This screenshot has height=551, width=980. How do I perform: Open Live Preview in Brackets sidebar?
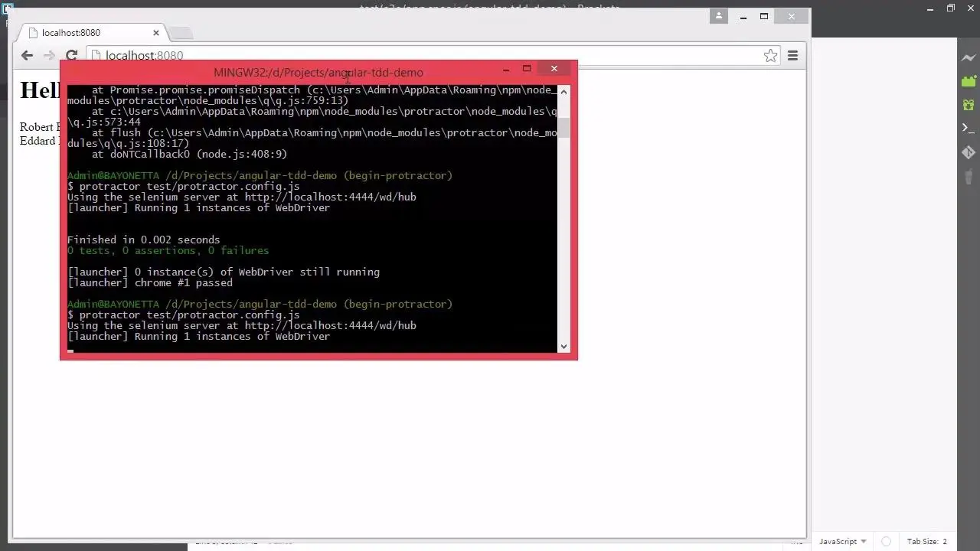pos(969,58)
